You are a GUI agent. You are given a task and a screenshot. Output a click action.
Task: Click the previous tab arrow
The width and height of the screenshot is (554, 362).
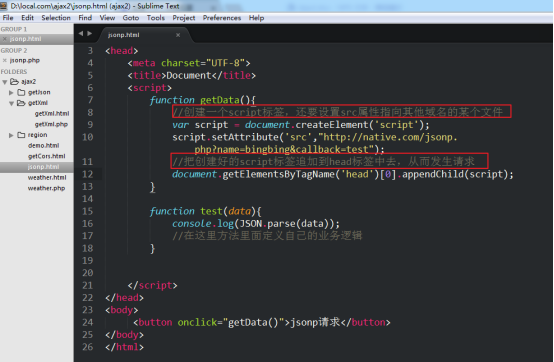[x=81, y=33]
